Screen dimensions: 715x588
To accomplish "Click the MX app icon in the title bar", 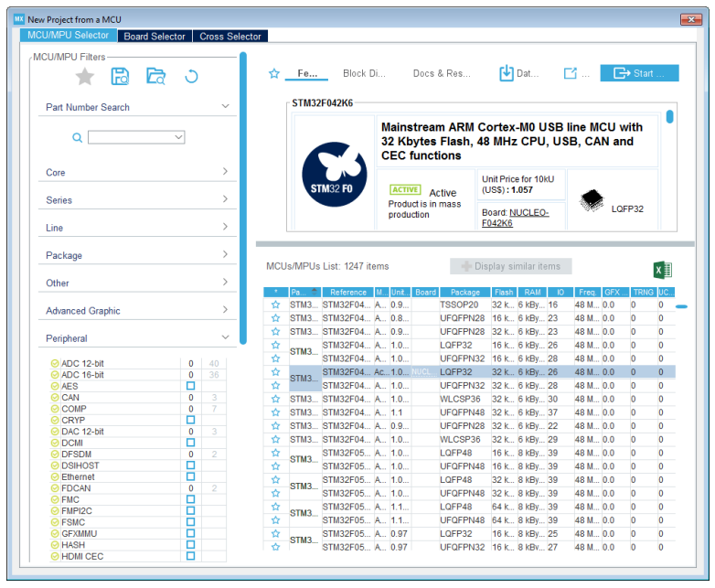I will tap(18, 19).
